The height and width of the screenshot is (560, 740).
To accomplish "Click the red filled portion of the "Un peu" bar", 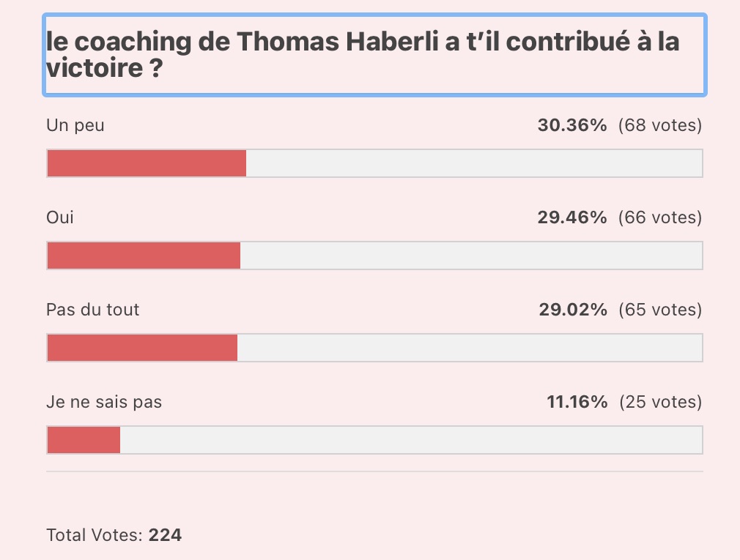I will pos(147,163).
